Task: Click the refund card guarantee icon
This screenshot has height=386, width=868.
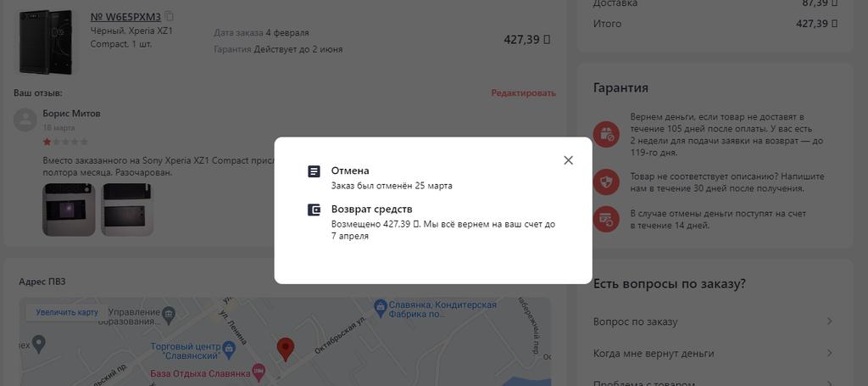Action: pos(606,219)
